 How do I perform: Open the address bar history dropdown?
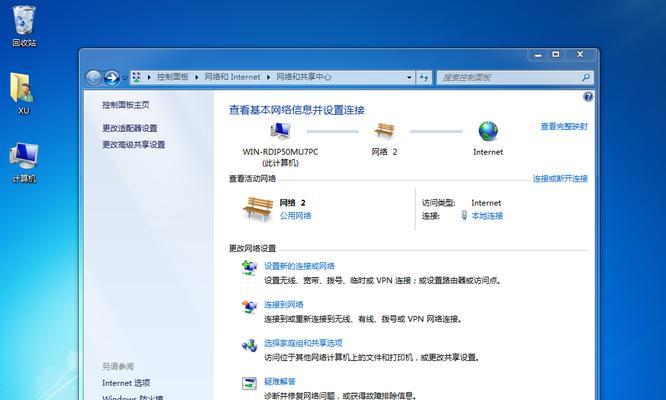point(409,77)
